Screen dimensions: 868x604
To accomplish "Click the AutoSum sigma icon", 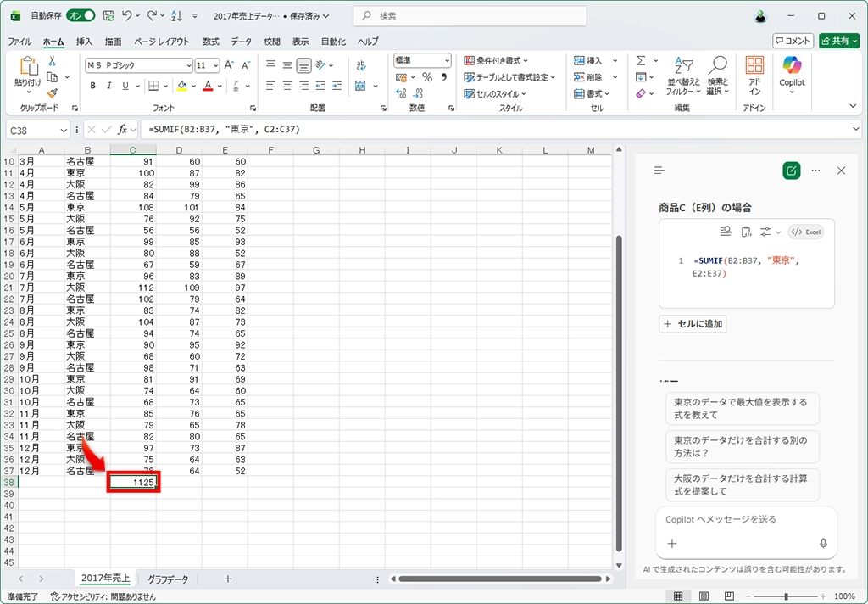I will point(641,61).
